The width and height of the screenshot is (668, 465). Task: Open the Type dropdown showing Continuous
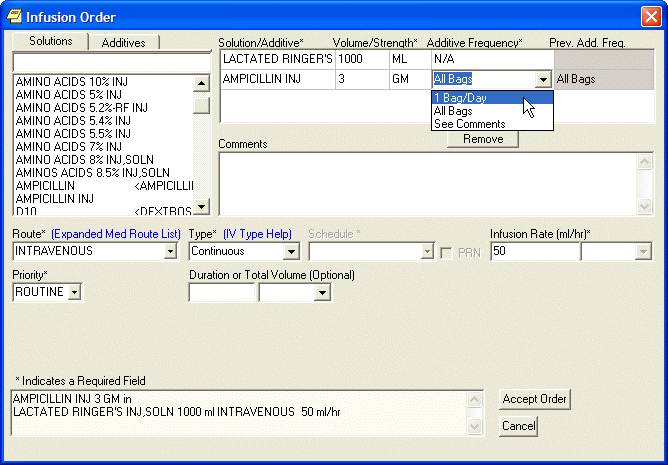click(x=290, y=252)
